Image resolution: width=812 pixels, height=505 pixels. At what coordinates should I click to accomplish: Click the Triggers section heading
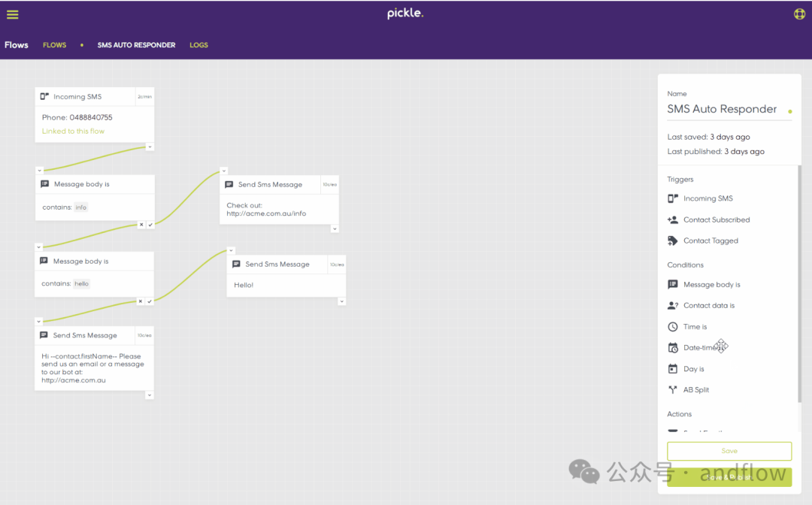pyautogui.click(x=680, y=179)
